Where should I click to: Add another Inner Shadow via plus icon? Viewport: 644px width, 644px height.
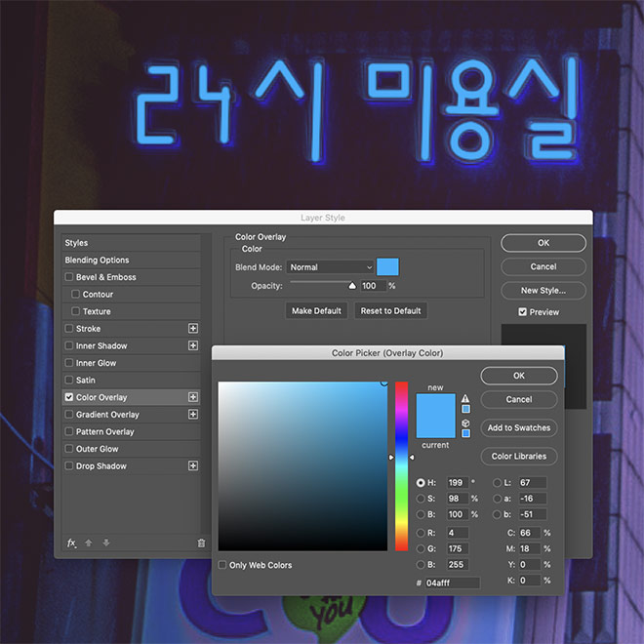pos(193,345)
